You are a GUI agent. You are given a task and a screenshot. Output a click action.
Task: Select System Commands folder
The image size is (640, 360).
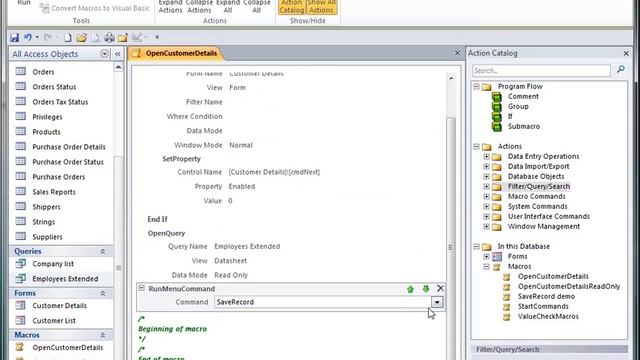538,207
